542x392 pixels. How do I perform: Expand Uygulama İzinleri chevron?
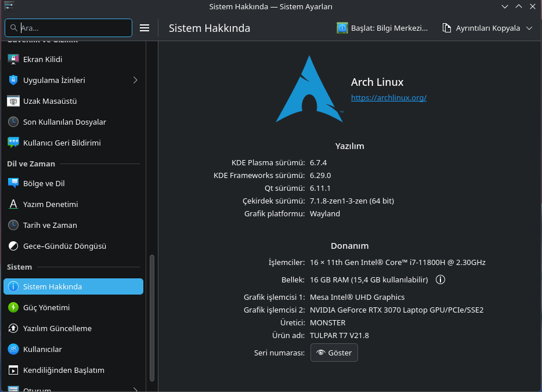coord(135,80)
